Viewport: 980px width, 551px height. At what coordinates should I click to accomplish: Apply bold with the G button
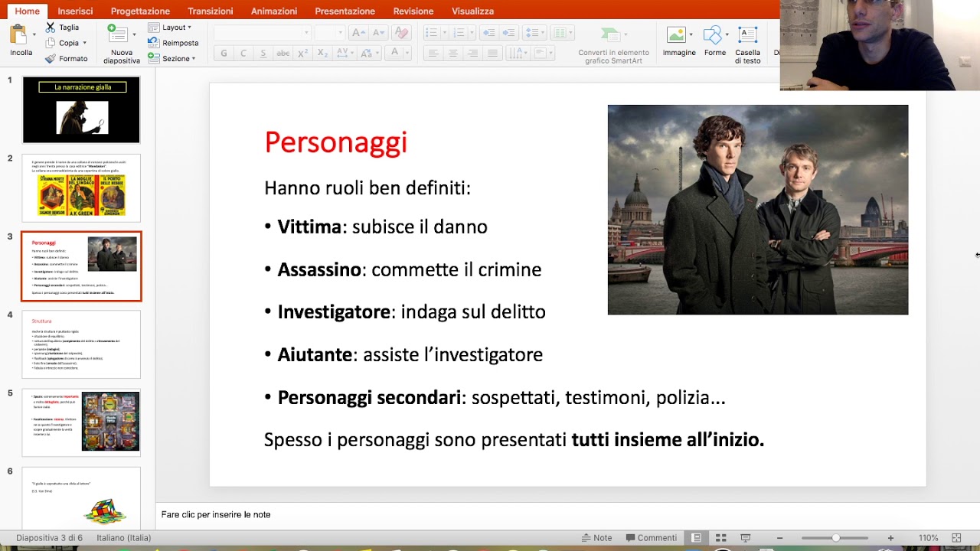224,54
